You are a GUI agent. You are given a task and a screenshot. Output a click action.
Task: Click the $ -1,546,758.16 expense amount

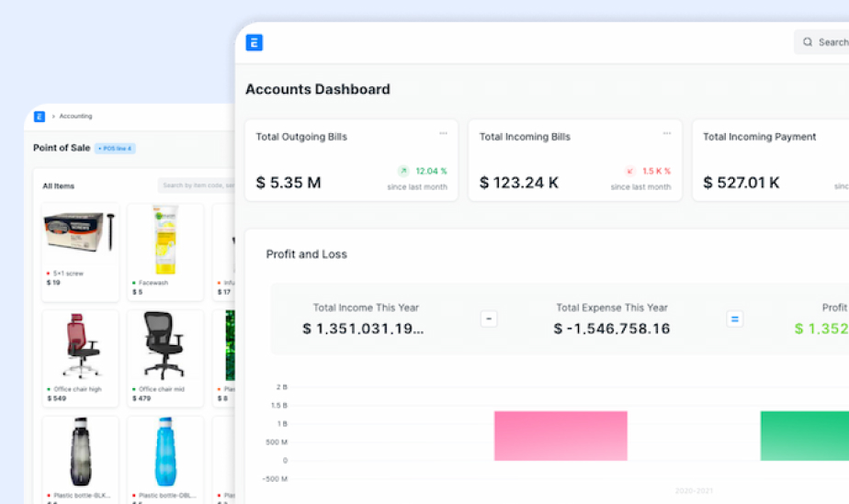[612, 329]
